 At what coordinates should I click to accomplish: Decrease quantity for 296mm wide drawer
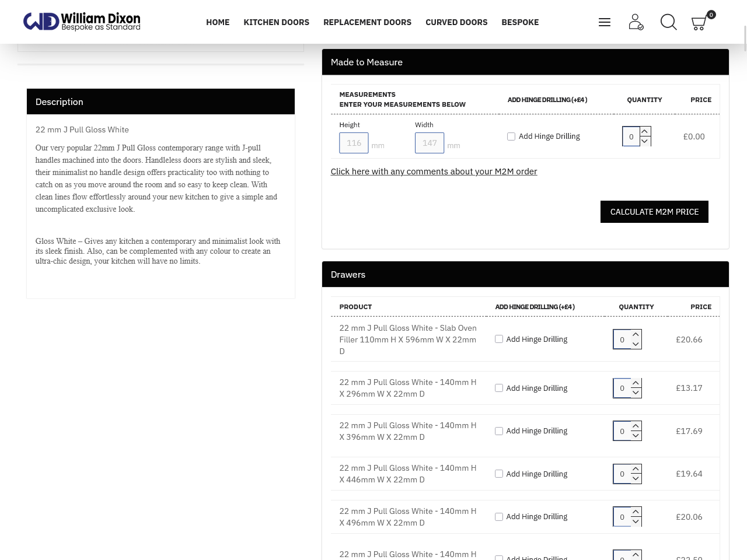(x=636, y=393)
